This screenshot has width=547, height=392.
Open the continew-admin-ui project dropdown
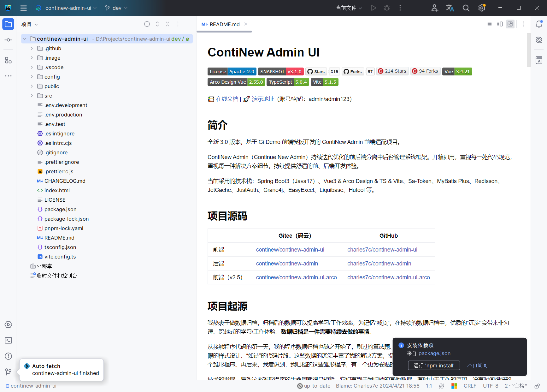pos(66,8)
